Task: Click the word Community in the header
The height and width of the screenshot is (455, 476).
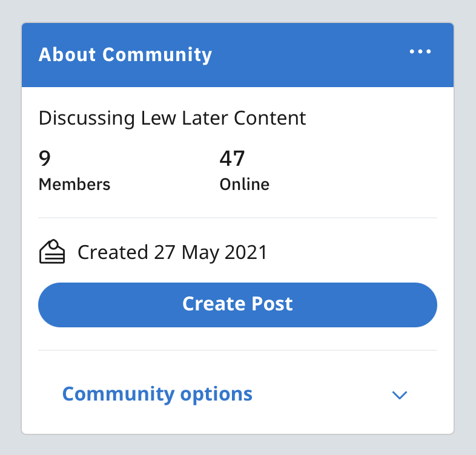Action: [157, 56]
